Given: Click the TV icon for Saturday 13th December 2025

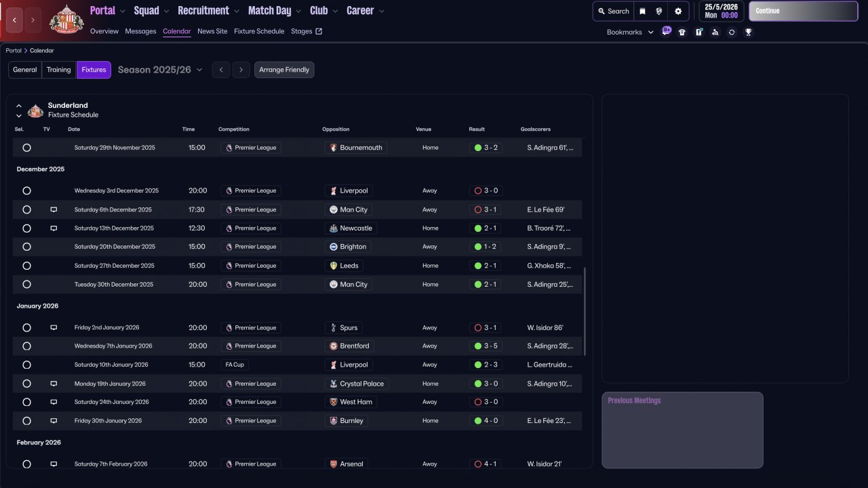Looking at the screenshot, I should 54,228.
